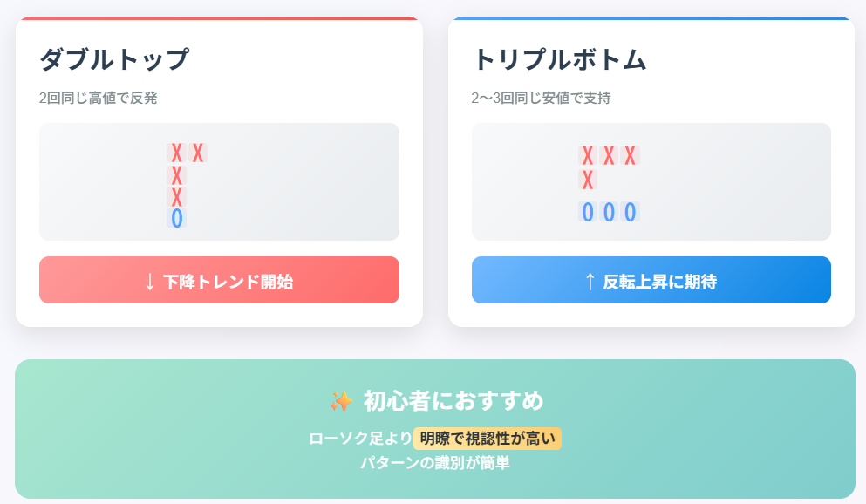
Task: Click the highlighted 明瞭で視認性が高い label
Action: pos(488,439)
